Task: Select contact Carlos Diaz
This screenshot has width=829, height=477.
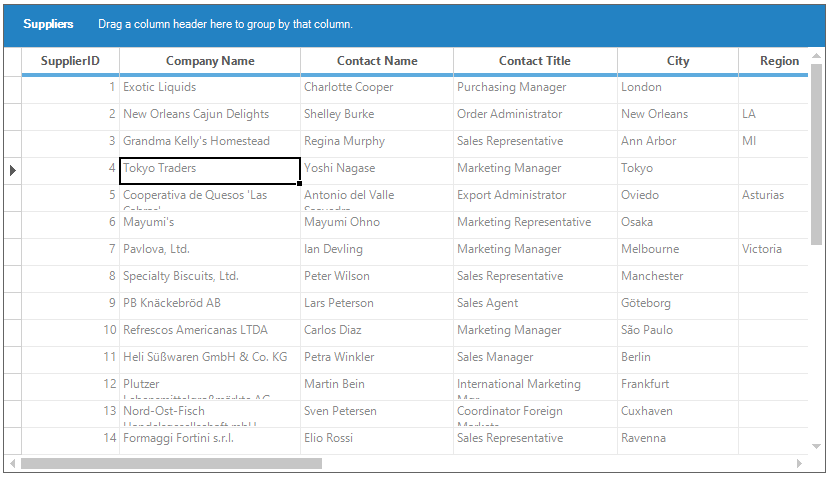Action: pyautogui.click(x=377, y=333)
